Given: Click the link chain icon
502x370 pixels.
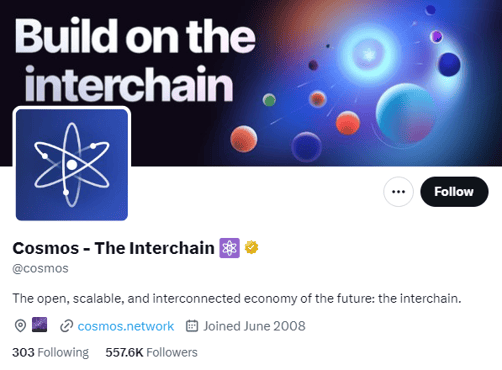Looking at the screenshot, I should [x=66, y=326].
